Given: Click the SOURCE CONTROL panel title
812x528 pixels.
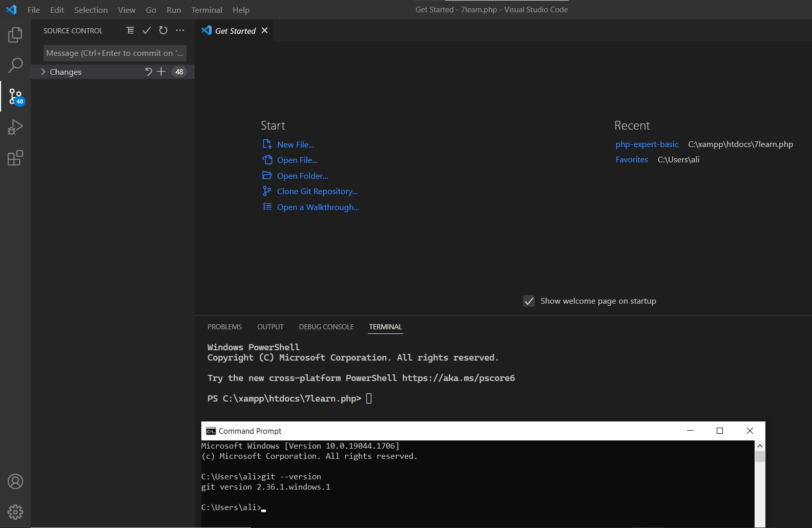Looking at the screenshot, I should (73, 31).
